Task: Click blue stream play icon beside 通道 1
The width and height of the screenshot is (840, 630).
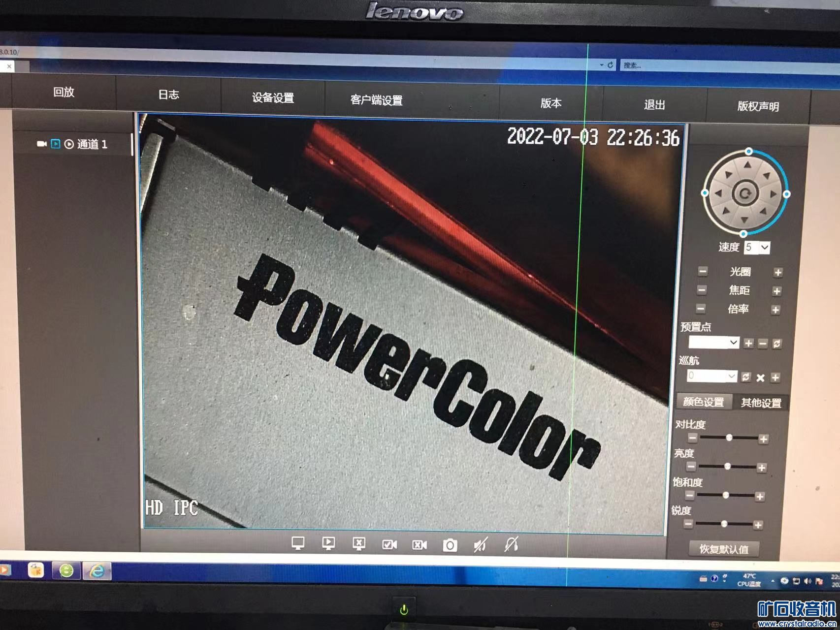Action: 56,144
